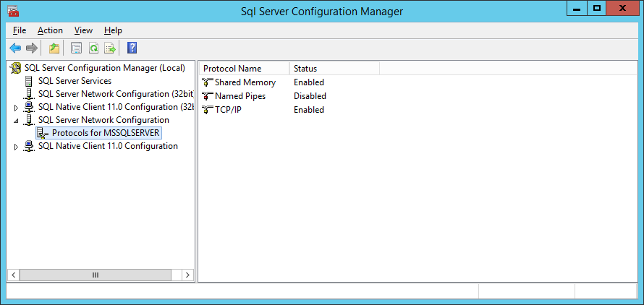Expand the bottom SQL Native Client 11.0 Configuration node

(17, 147)
